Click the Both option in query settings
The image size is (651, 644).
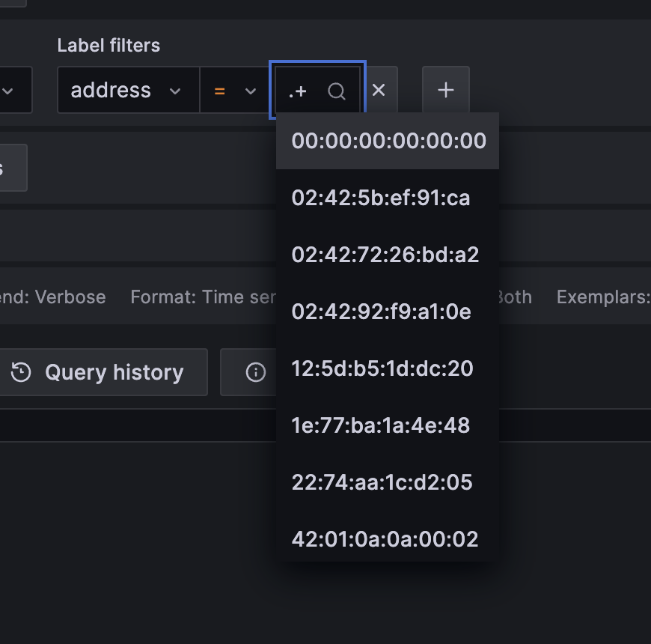513,297
